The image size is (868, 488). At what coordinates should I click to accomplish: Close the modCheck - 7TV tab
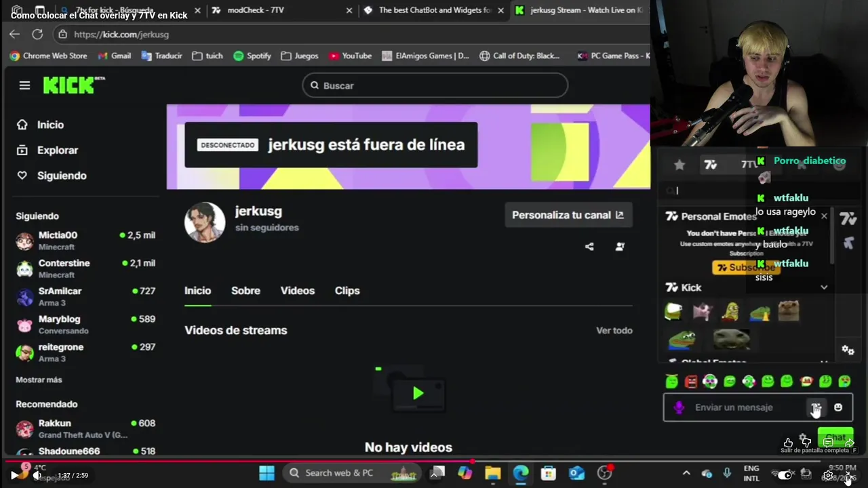coord(349,10)
